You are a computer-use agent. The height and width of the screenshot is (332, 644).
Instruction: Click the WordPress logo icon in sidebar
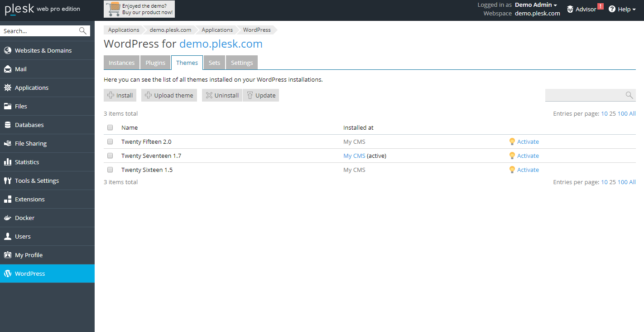pos(8,273)
